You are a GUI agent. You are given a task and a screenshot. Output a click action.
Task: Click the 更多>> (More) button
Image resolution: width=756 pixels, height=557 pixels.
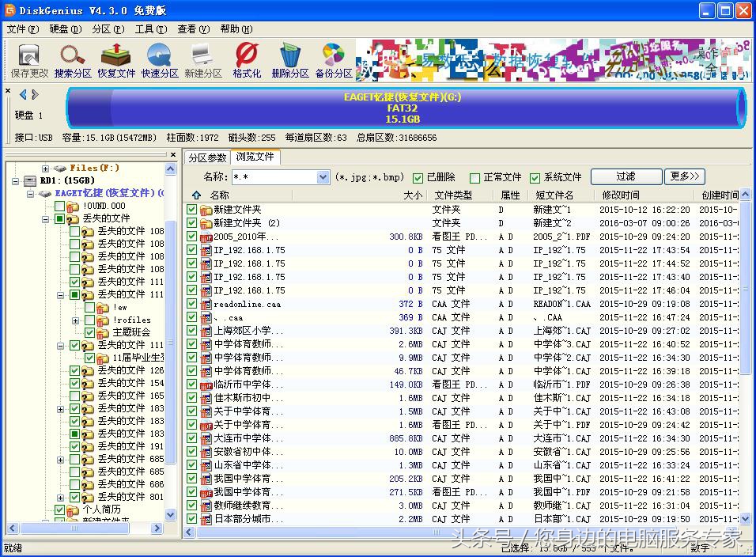pos(684,176)
